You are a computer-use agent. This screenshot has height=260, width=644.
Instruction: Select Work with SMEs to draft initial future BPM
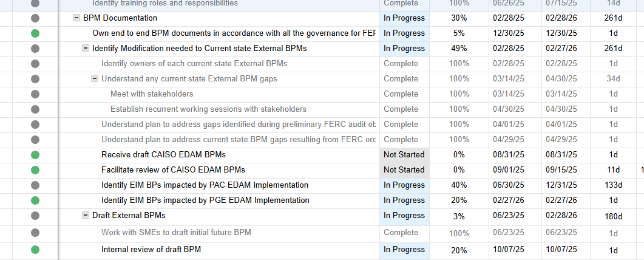pos(176,233)
